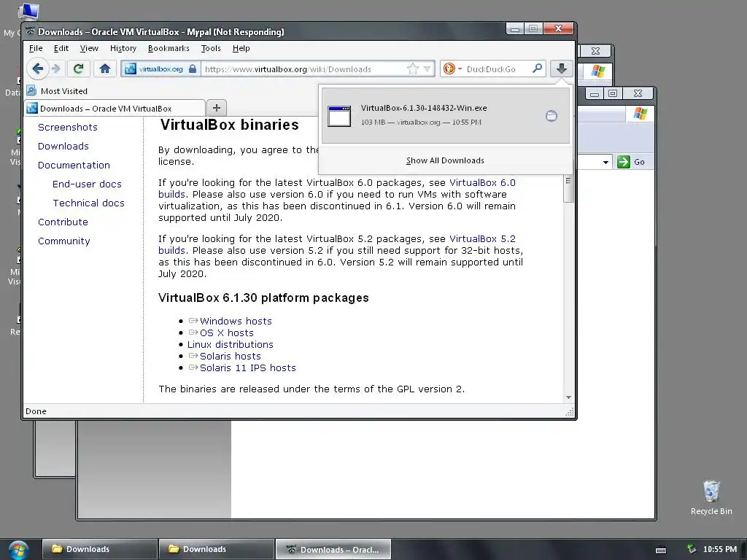Open the DuckDuckGo search engine selector
The image size is (747, 560).
[x=452, y=69]
